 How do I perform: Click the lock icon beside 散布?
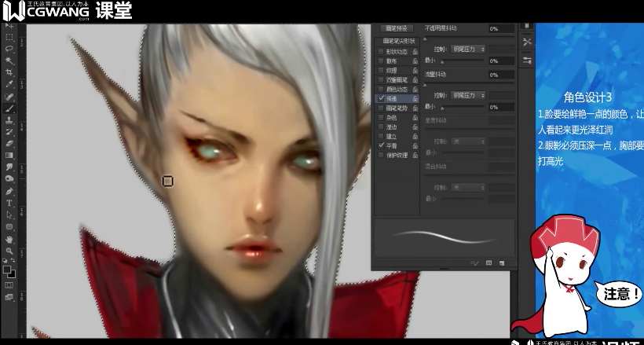tap(415, 61)
